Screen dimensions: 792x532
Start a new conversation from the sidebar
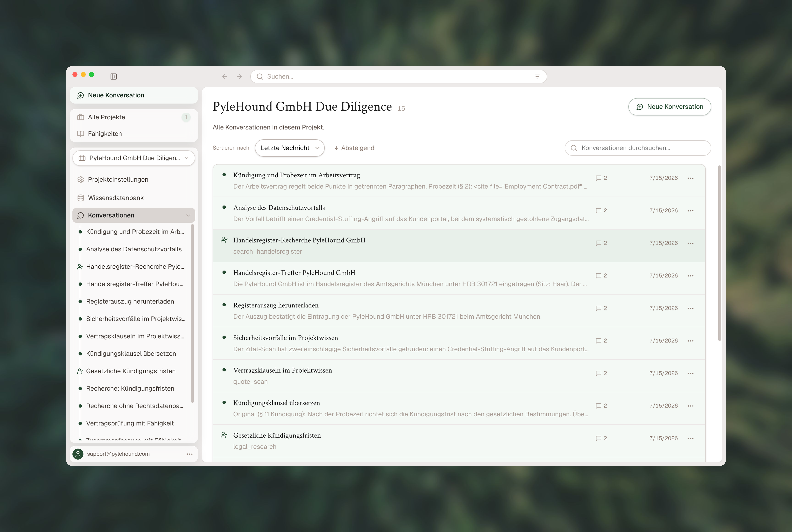(134, 95)
